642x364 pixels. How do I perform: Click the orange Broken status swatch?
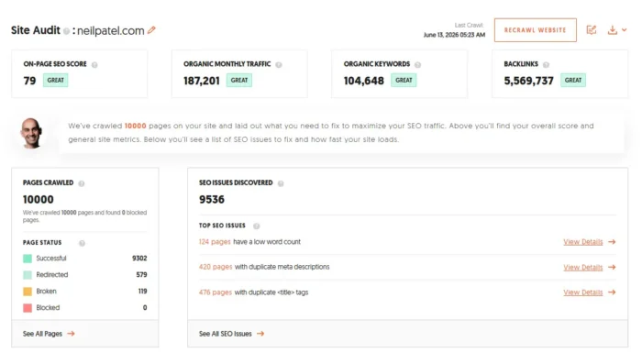28,292
